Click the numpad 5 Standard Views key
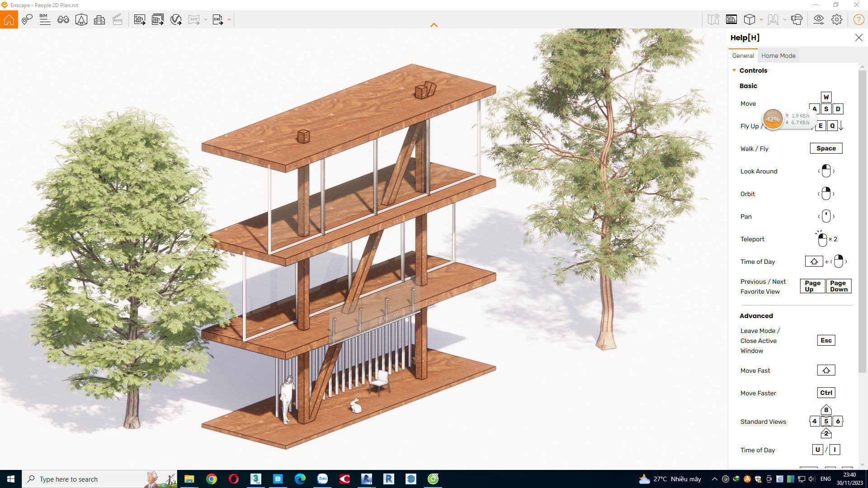Screen dimensions: 868x488 tap(826, 421)
